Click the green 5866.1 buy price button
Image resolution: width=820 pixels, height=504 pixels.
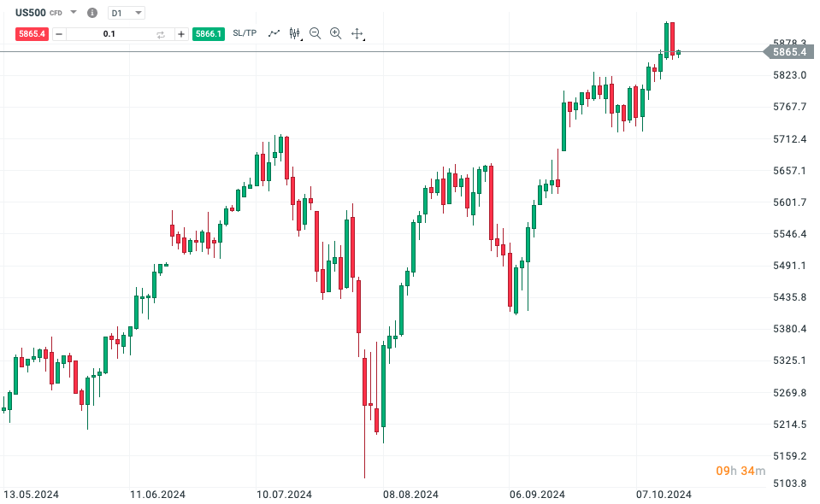click(x=209, y=34)
